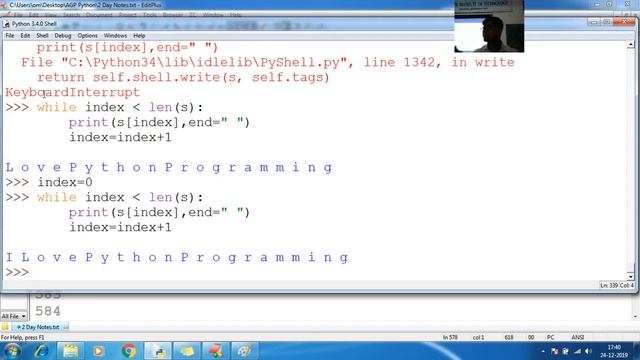Click the 'Ln: 339 Col: 4' status indicator
640x360 pixels.
pyautogui.click(x=616, y=285)
